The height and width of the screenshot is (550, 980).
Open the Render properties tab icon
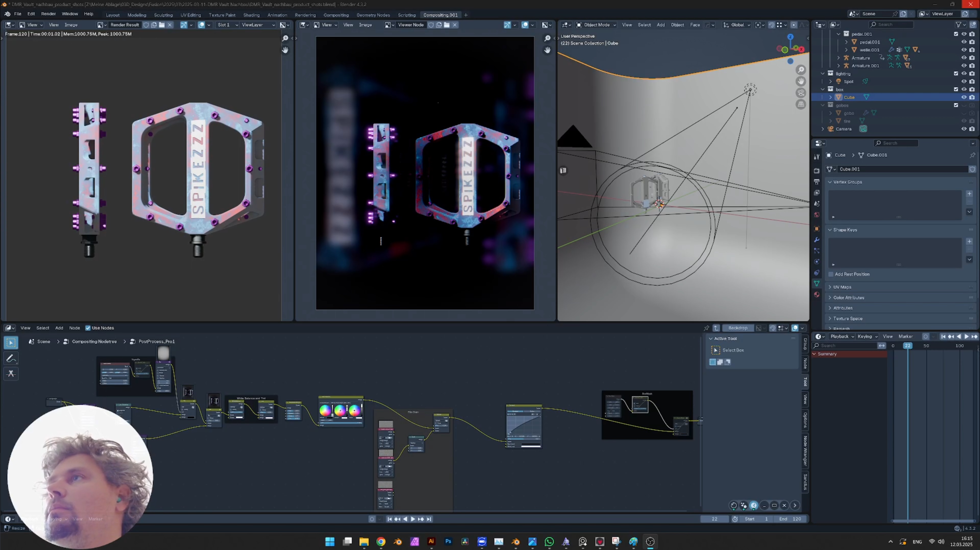816,171
